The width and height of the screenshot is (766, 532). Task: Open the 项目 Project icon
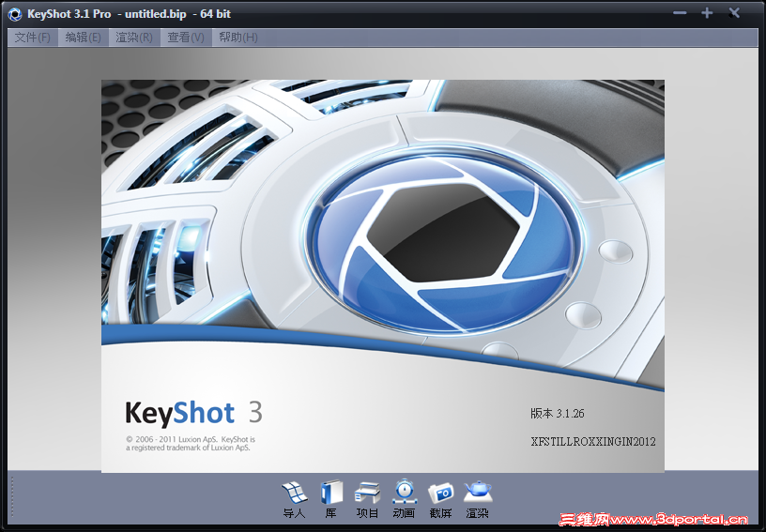pos(367,499)
